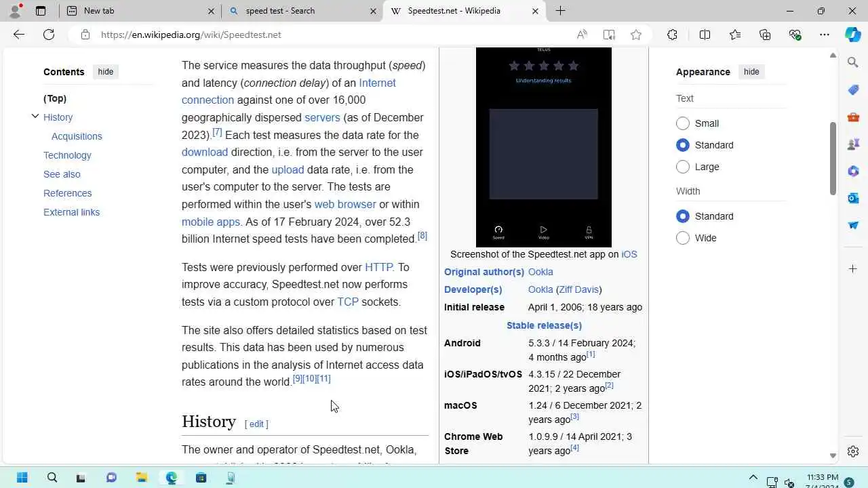This screenshot has height=488, width=868.
Task: Add a sidebar app with plus
Action: tap(853, 269)
